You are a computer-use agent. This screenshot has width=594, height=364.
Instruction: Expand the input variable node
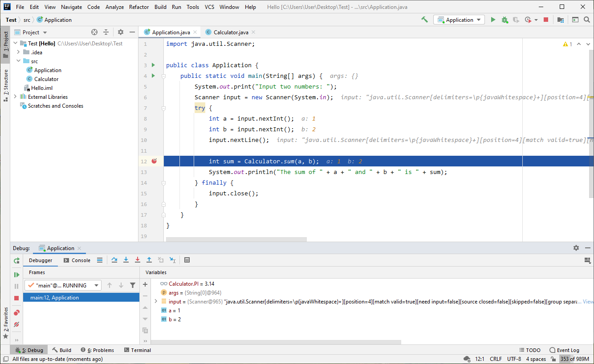pos(155,301)
